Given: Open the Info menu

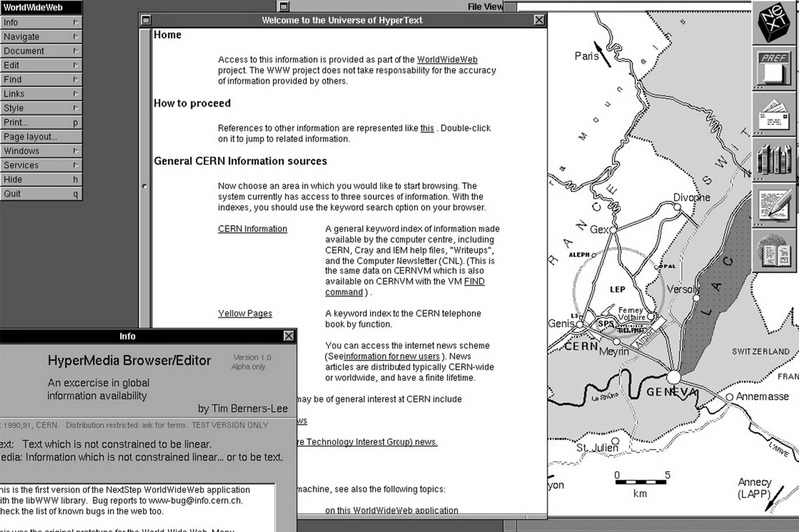Looking at the screenshot, I should (41, 22).
